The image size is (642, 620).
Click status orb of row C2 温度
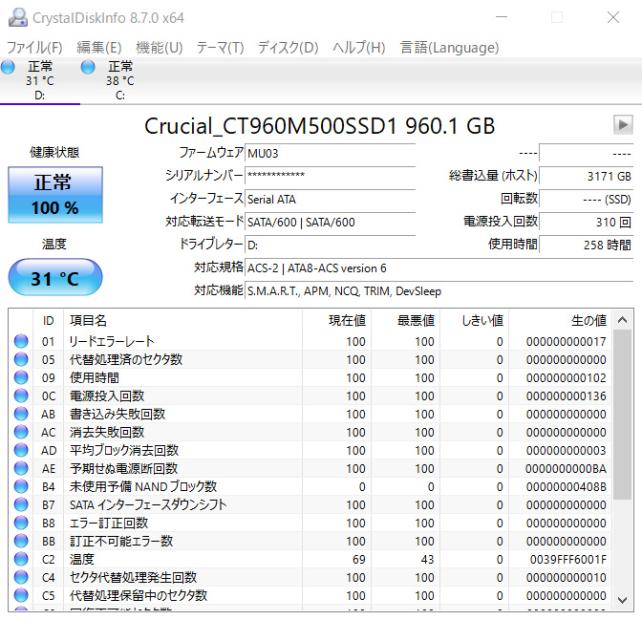(x=21, y=559)
